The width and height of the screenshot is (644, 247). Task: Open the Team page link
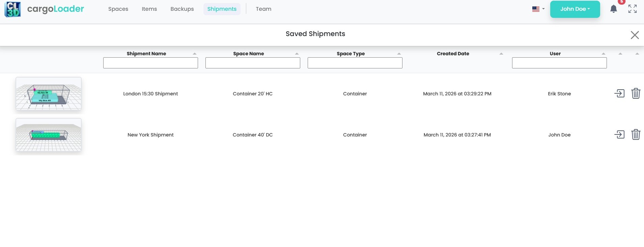(x=263, y=9)
